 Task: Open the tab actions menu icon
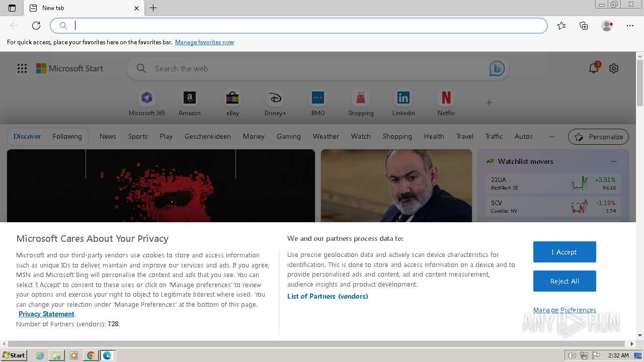point(12,8)
